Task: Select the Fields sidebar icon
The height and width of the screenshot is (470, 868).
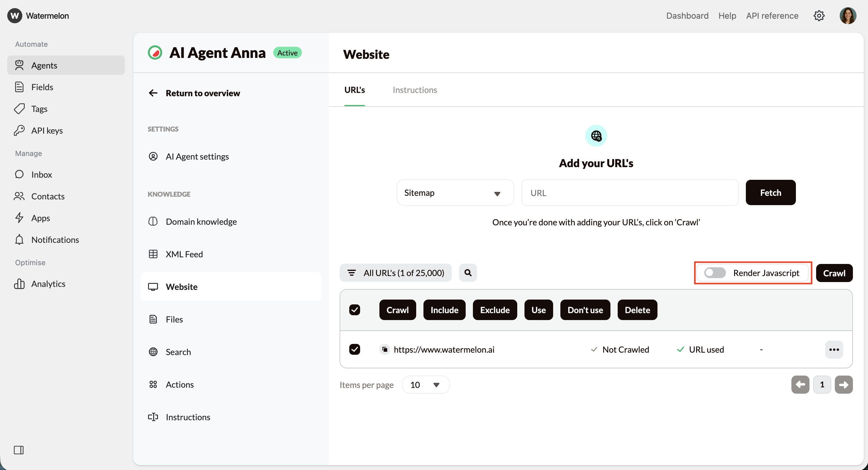Action: tap(20, 87)
